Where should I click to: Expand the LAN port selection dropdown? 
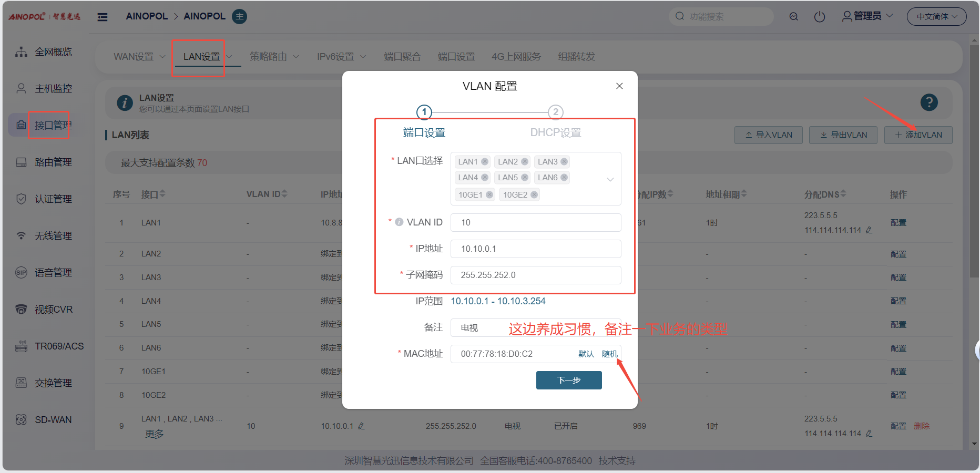pos(610,179)
